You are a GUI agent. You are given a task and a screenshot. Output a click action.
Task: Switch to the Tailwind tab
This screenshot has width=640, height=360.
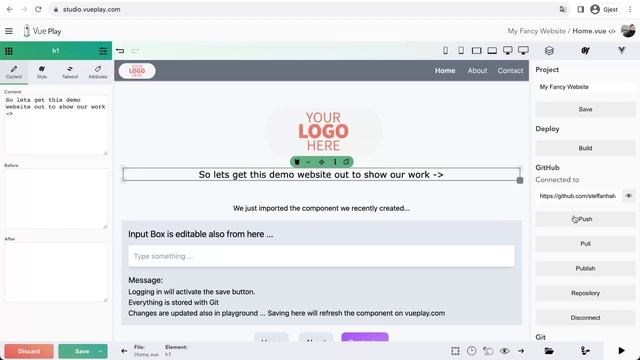point(70,72)
